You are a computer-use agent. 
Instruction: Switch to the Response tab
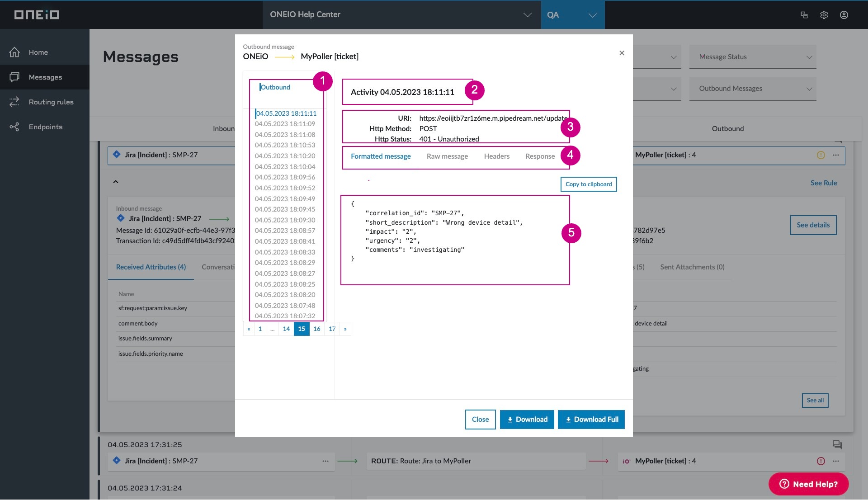tap(540, 156)
